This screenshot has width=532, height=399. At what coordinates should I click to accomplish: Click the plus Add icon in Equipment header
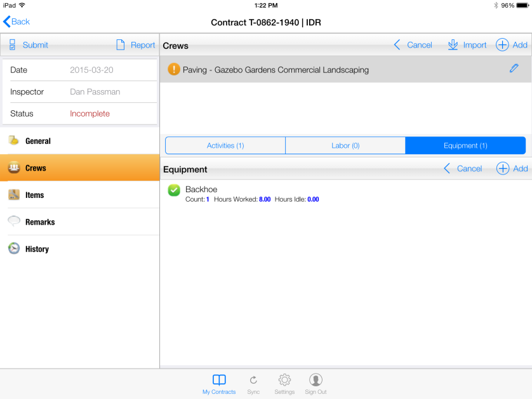click(502, 169)
